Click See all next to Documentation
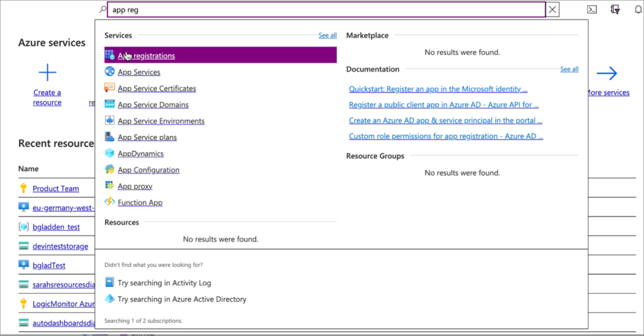Viewport: 644px width, 336px height. 569,69
